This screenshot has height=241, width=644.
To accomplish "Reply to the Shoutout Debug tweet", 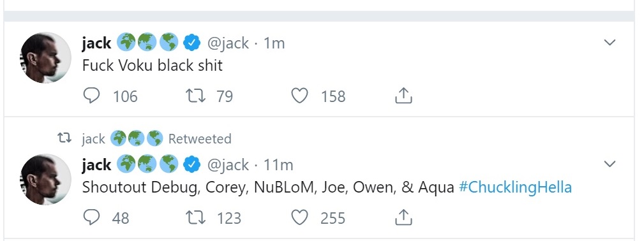I will (91, 217).
